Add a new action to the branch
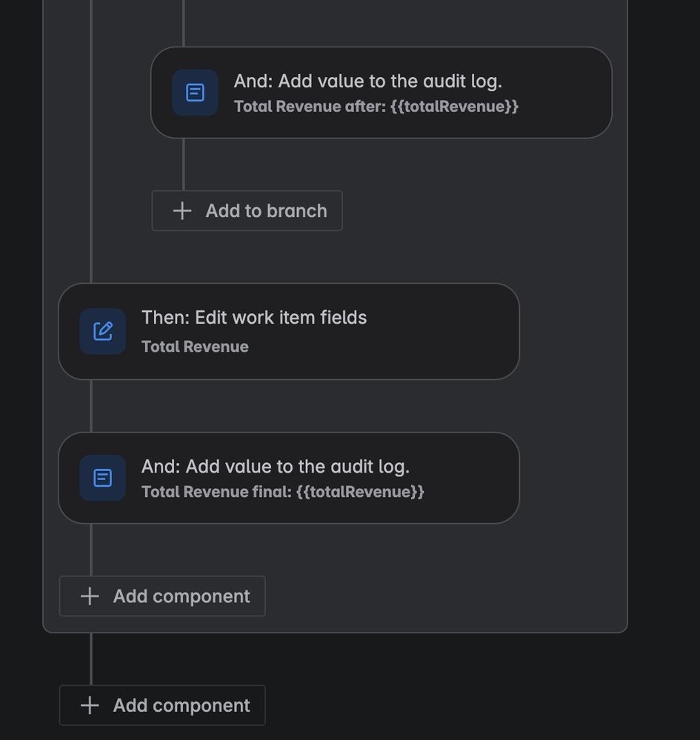700x740 pixels. click(x=247, y=211)
